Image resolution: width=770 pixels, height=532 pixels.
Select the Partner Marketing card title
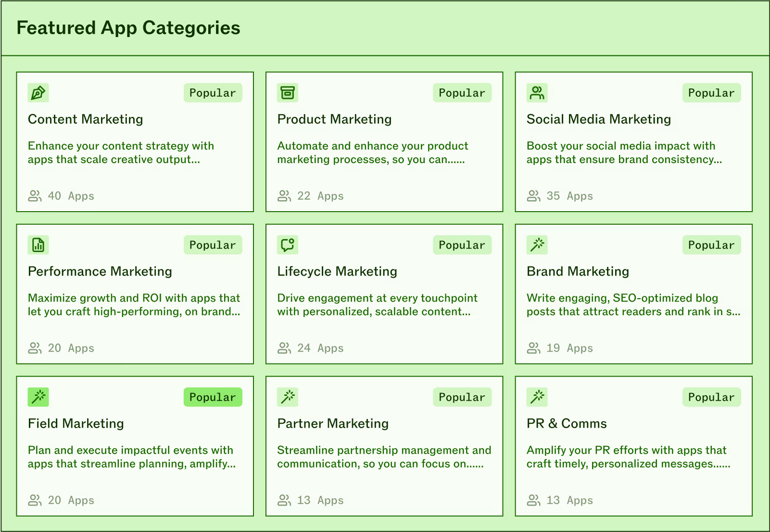[x=333, y=424]
